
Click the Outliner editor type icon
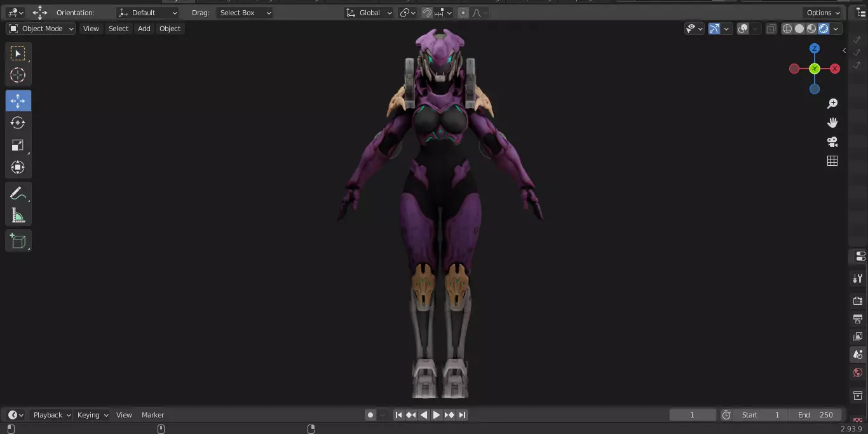(861, 12)
